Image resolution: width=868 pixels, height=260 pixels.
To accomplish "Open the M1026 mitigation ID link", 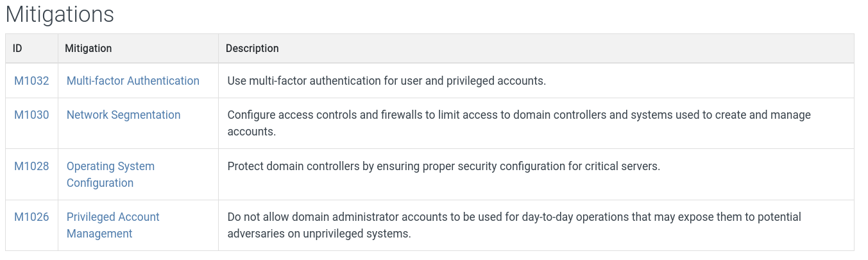I will (31, 217).
